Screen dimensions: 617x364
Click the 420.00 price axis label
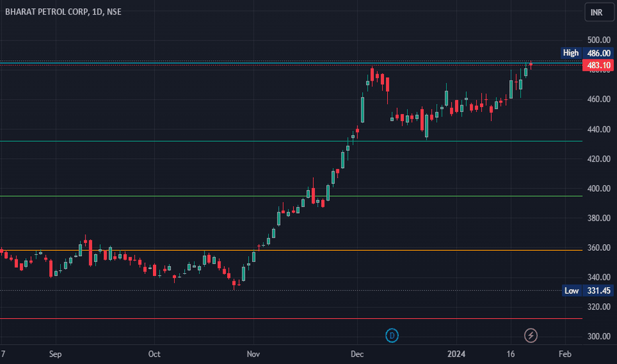pyautogui.click(x=598, y=159)
